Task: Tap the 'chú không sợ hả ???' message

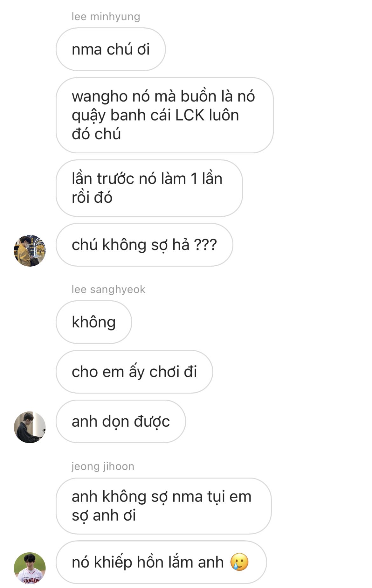Action: click(144, 245)
